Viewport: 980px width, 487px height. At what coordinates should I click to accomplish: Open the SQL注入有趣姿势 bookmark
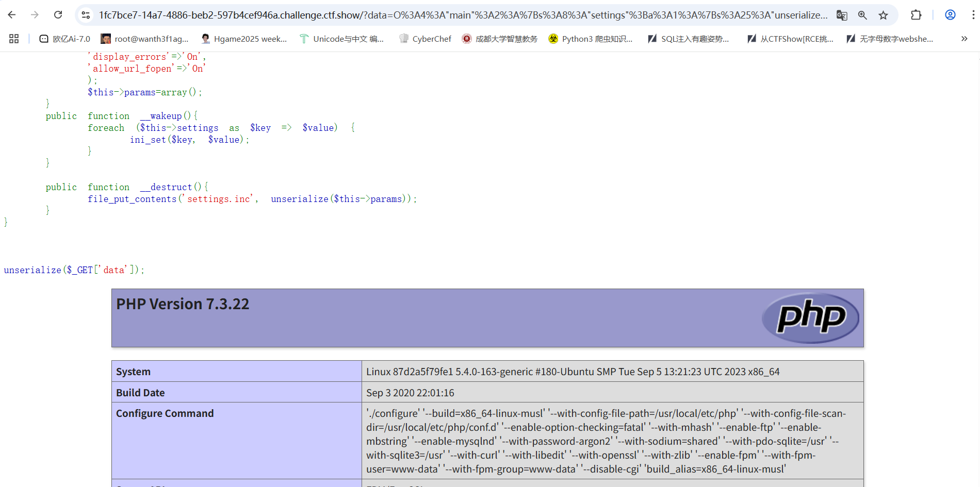coord(689,39)
